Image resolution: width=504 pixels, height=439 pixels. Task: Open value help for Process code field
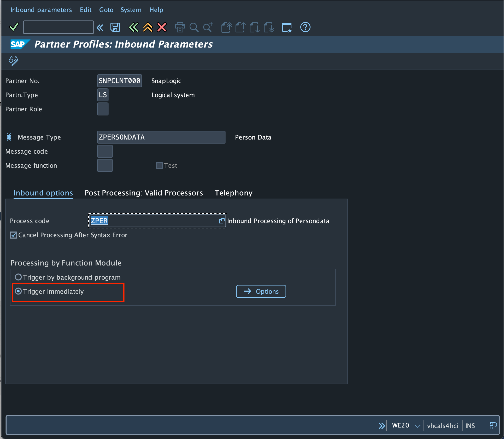(221, 221)
